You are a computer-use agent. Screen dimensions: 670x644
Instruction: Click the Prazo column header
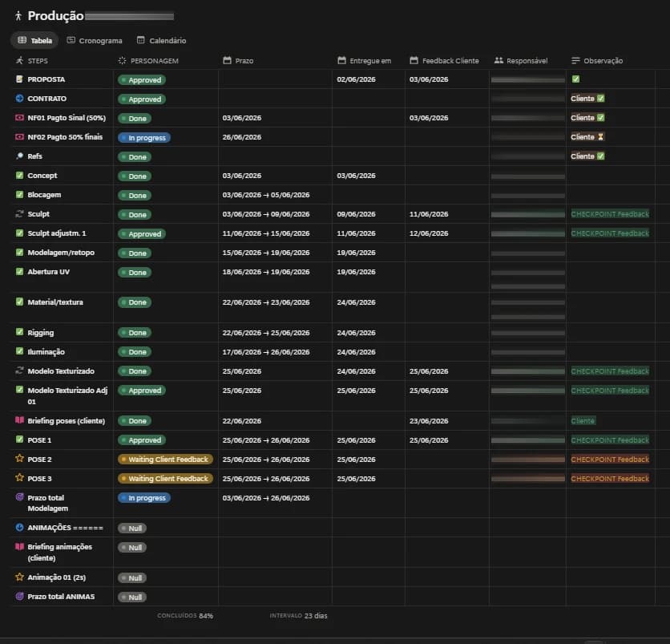coord(239,61)
